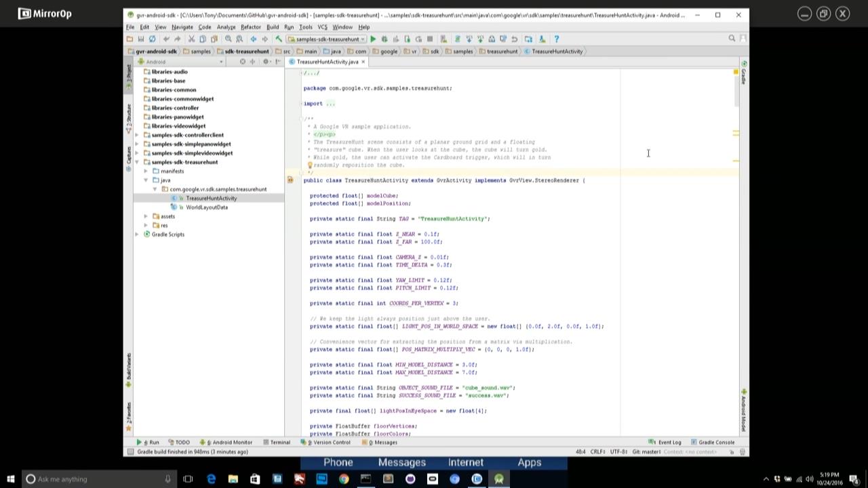Click the Synchronize toolbar icon

pyautogui.click(x=153, y=39)
